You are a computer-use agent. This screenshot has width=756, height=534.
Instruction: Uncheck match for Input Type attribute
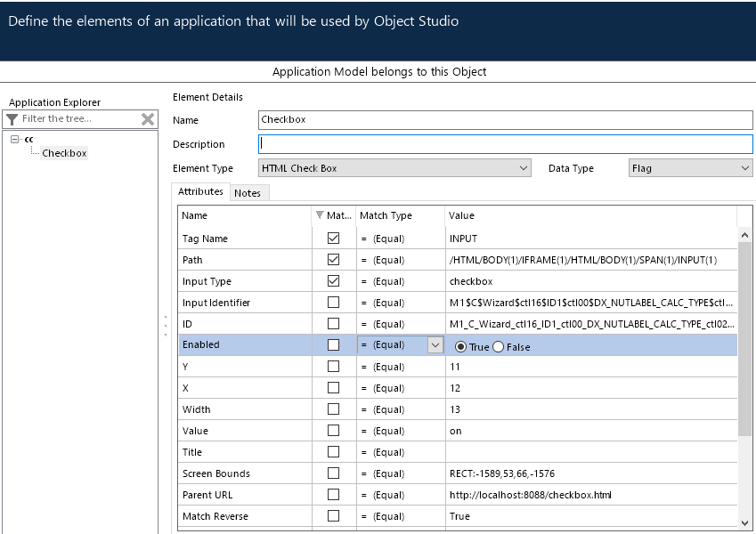333,281
